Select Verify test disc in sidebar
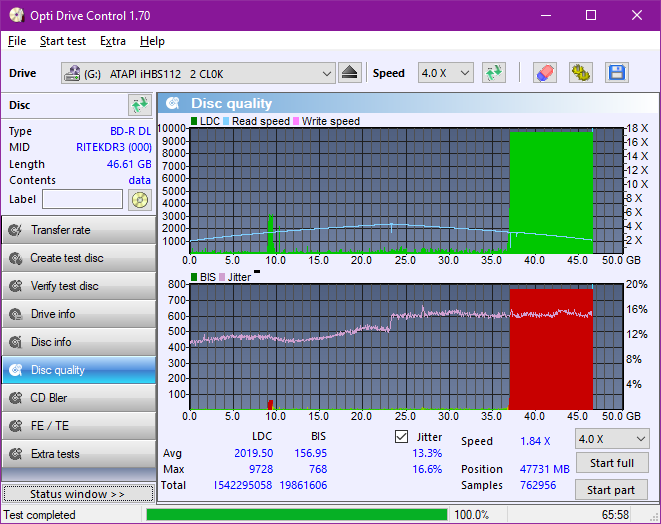 [x=79, y=286]
